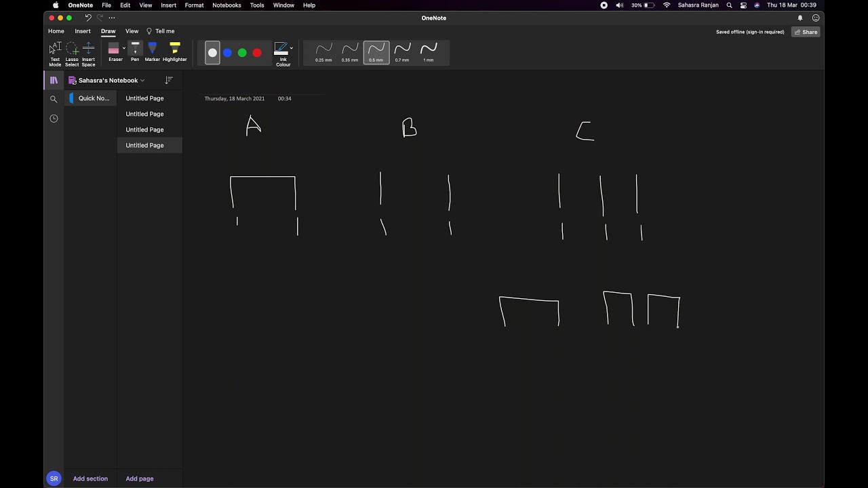The image size is (868, 488).
Task: Select the Pen tool
Action: 135,52
